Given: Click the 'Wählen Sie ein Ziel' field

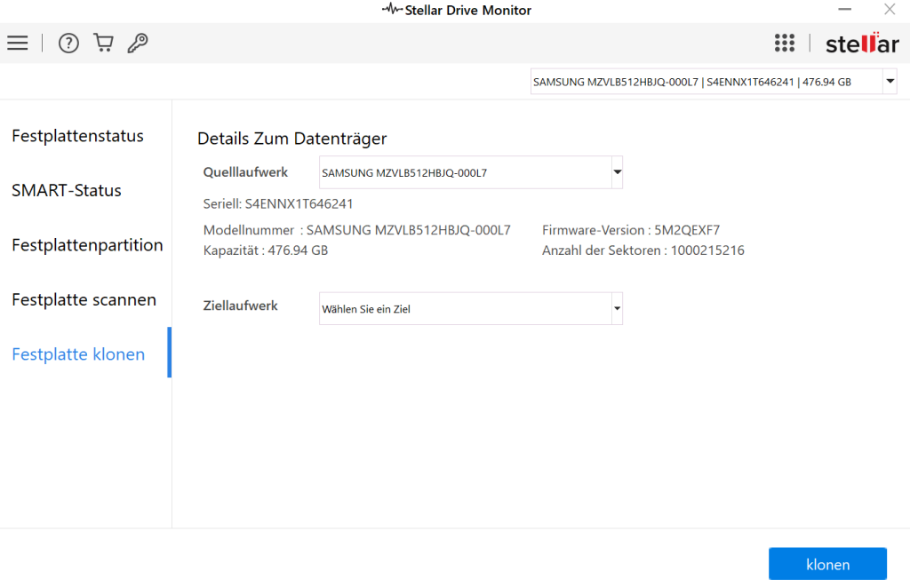Looking at the screenshot, I should pos(464,309).
